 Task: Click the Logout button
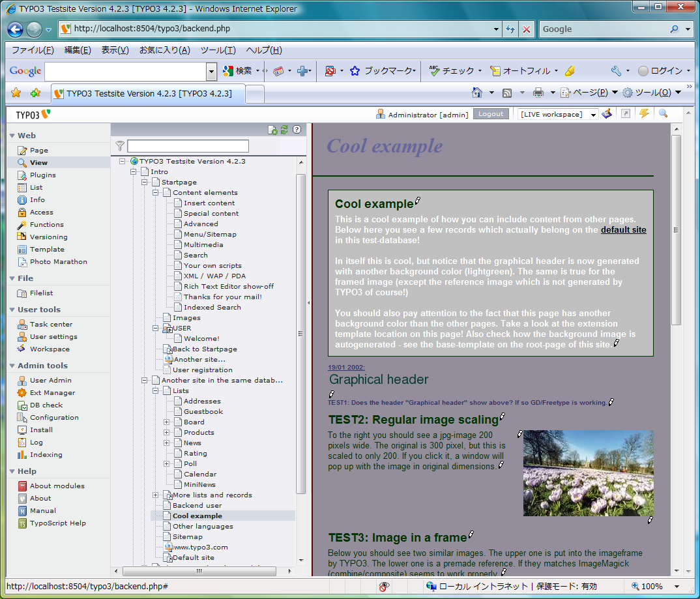(491, 114)
